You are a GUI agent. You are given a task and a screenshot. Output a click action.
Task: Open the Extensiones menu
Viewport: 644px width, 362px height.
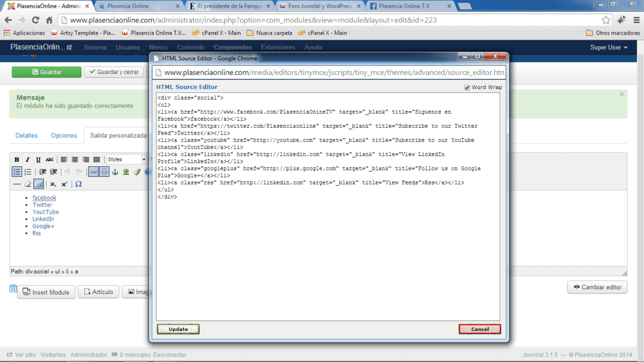[x=278, y=47]
